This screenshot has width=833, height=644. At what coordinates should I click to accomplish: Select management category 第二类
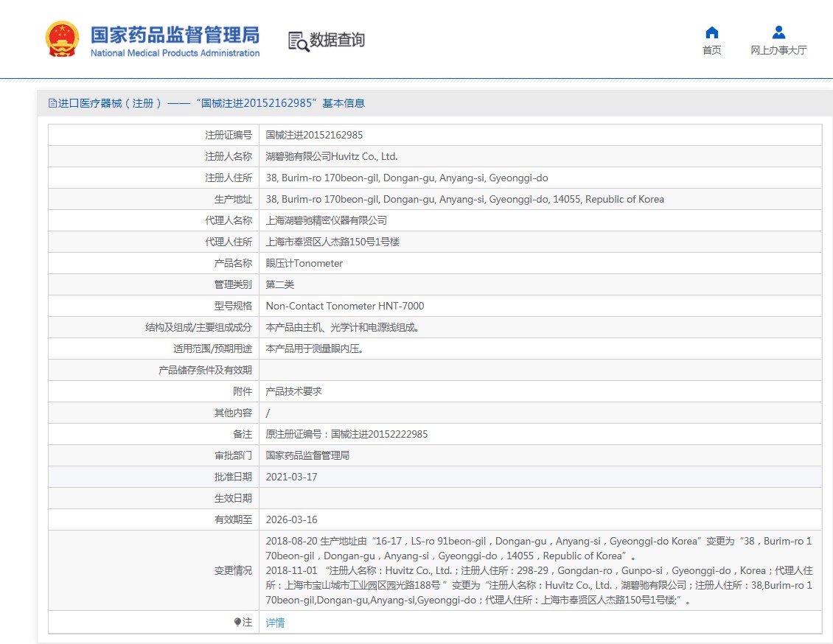280,284
